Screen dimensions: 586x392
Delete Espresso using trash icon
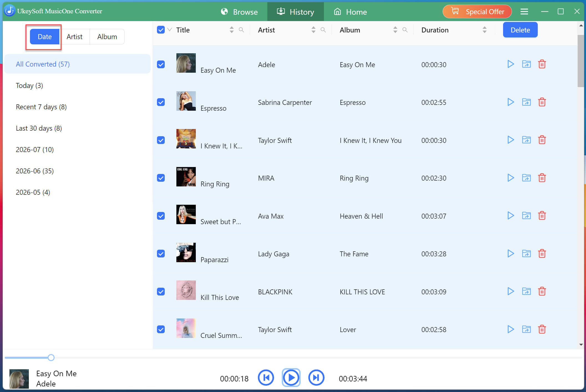pyautogui.click(x=542, y=102)
